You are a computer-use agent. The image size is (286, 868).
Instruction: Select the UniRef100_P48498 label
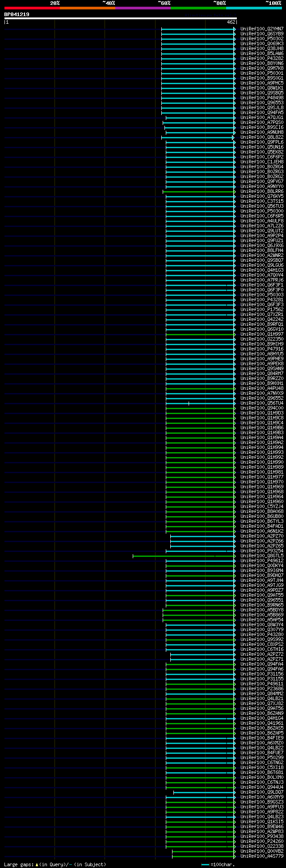262,98
